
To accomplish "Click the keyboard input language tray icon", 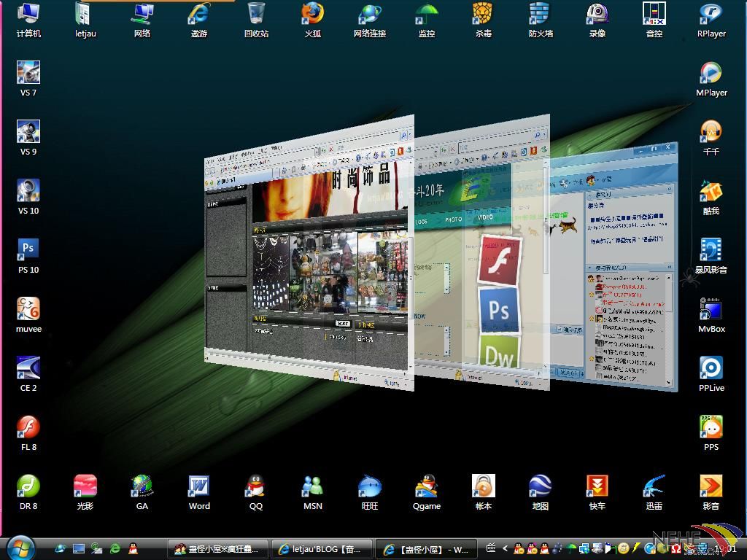I will (491, 548).
